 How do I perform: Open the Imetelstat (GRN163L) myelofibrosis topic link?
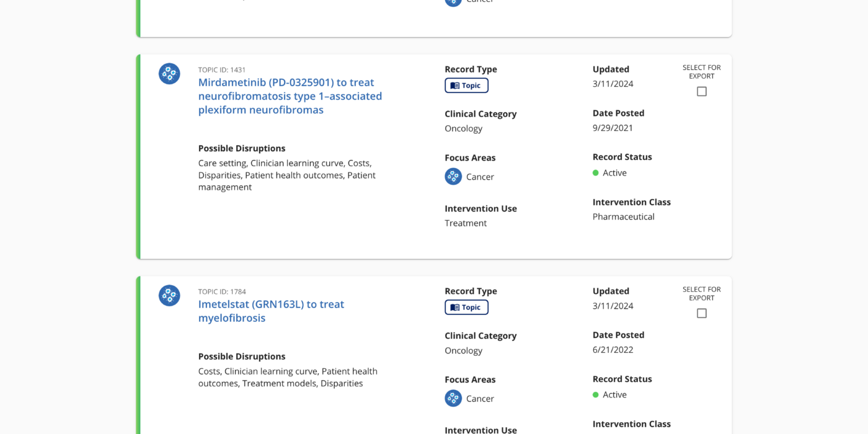pyautogui.click(x=271, y=311)
